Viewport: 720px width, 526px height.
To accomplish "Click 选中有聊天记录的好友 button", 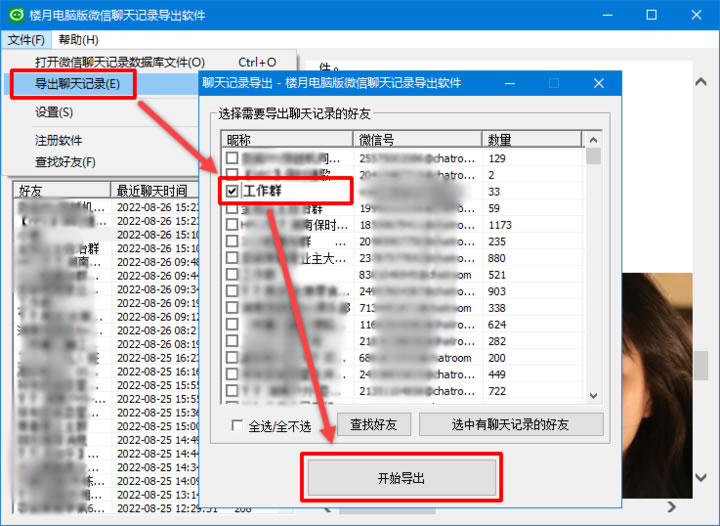I will (x=510, y=425).
